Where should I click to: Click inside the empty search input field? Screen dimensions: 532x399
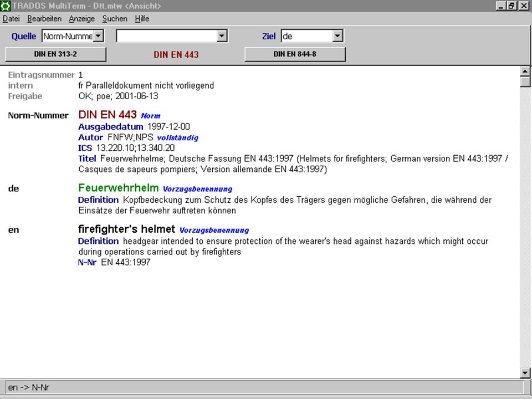pyautogui.click(x=167, y=36)
